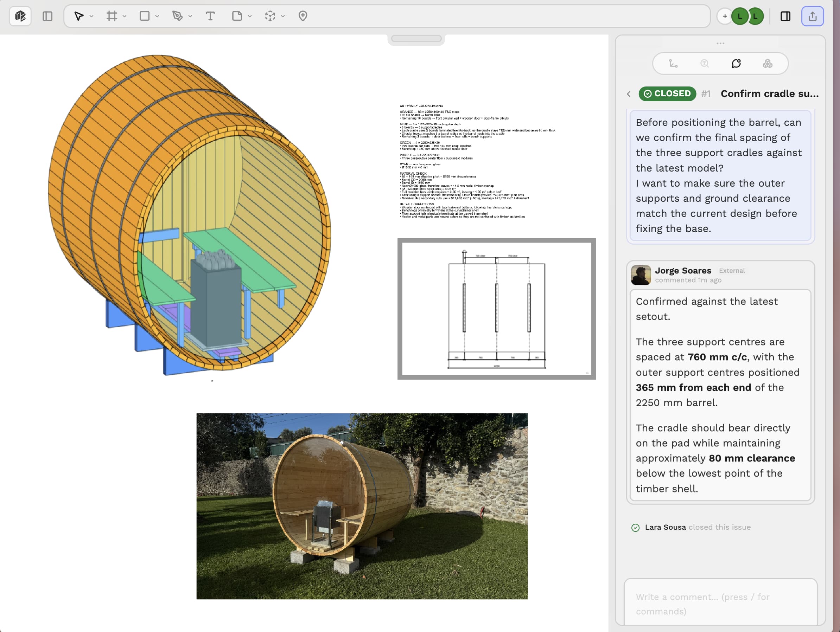This screenshot has width=840, height=632.
Task: Click the top canvas pill handle
Action: pos(416,39)
